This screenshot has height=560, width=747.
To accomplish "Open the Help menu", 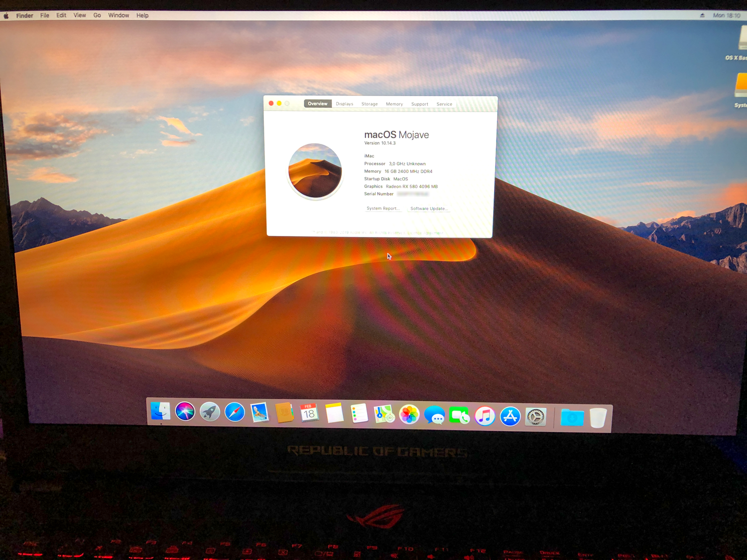I will pos(142,15).
